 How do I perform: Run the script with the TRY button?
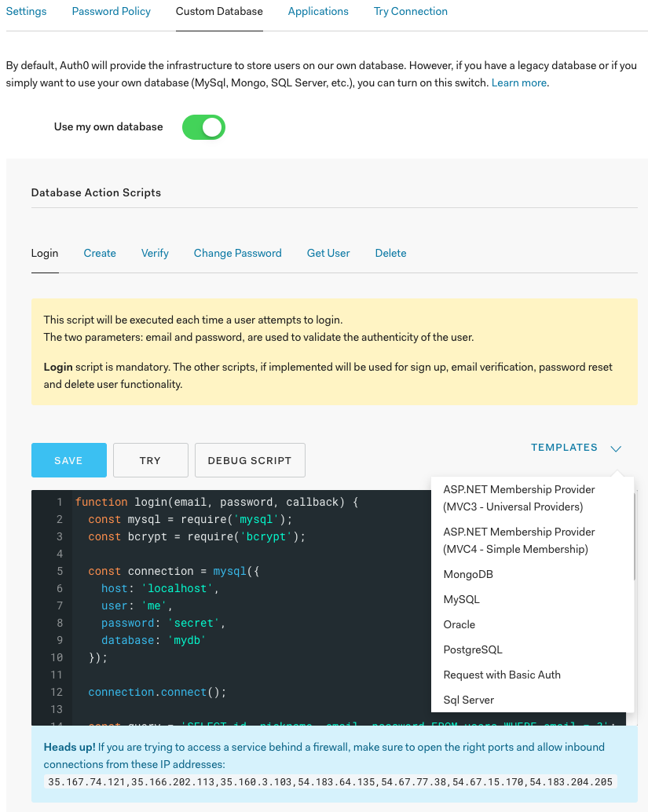point(150,460)
